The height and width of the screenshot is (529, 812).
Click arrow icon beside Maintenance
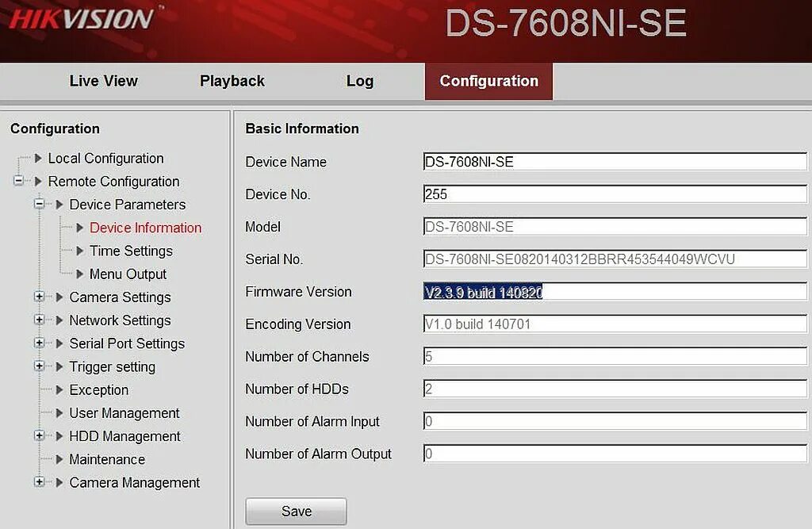(59, 459)
